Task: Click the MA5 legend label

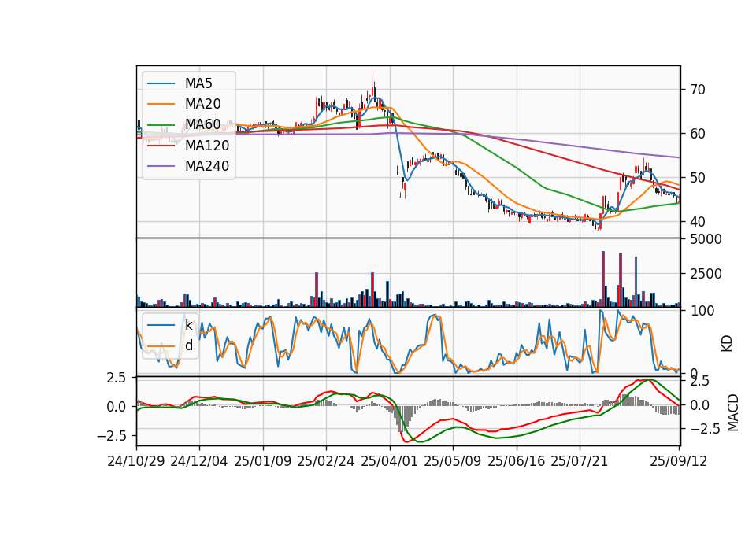Action: [198, 83]
